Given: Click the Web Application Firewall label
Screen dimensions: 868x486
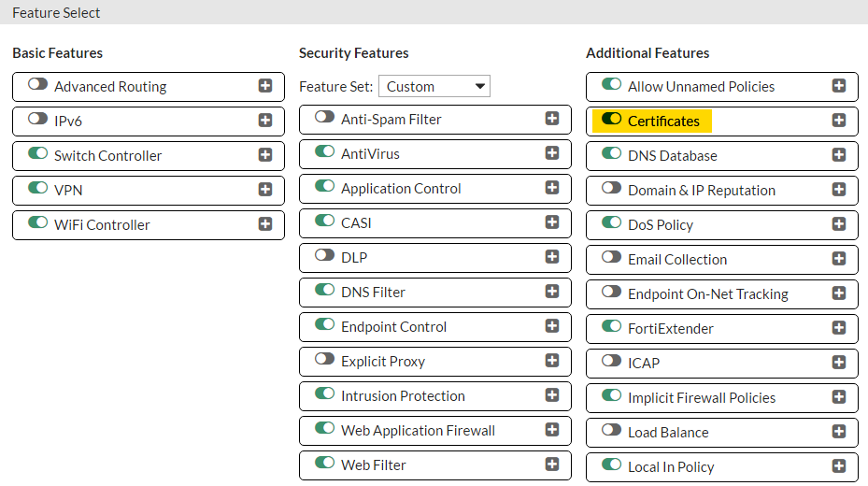Looking at the screenshot, I should (418, 430).
